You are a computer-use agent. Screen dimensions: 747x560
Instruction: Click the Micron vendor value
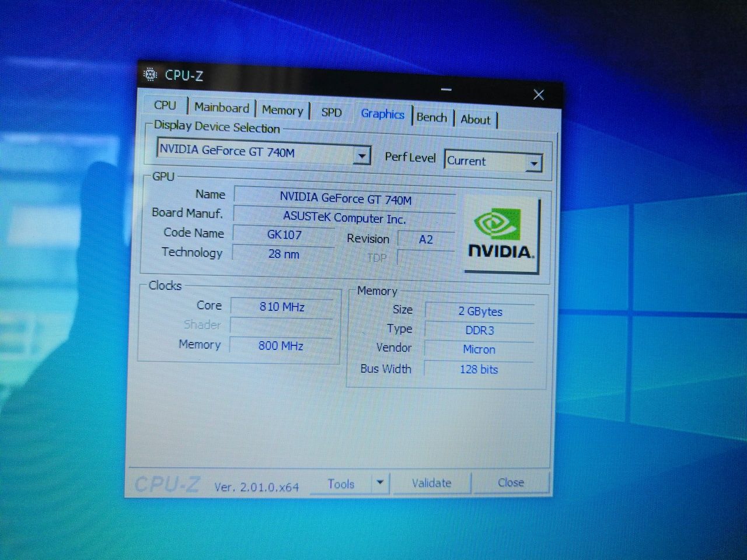[479, 349]
